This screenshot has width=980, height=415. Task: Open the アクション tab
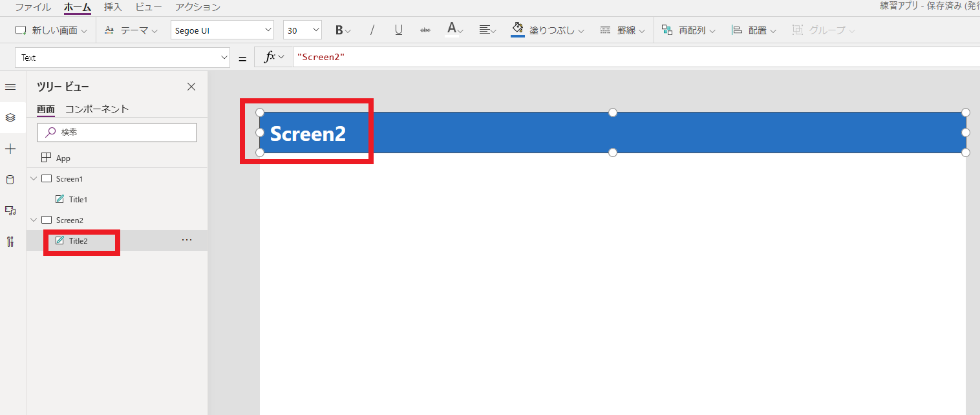coord(198,7)
